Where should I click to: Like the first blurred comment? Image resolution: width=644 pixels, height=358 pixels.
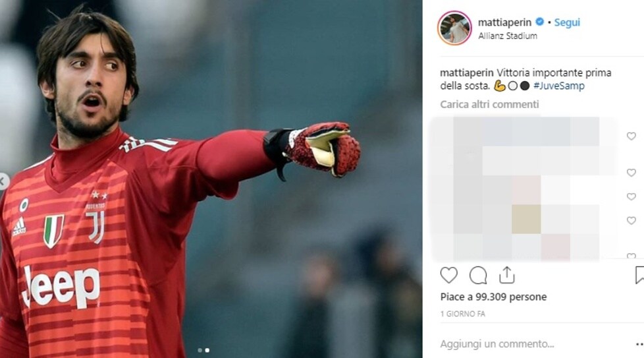tap(631, 136)
